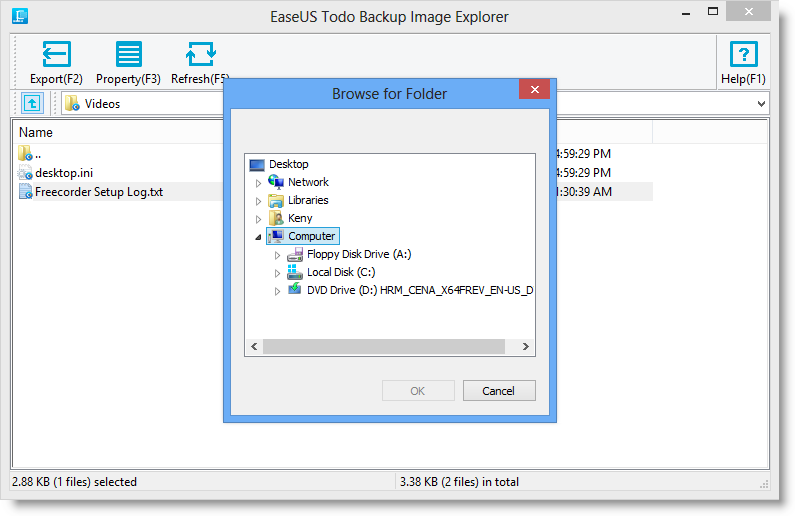Close the Browse for Folder dialog
Viewport: 795px width, 516px height.
534,90
